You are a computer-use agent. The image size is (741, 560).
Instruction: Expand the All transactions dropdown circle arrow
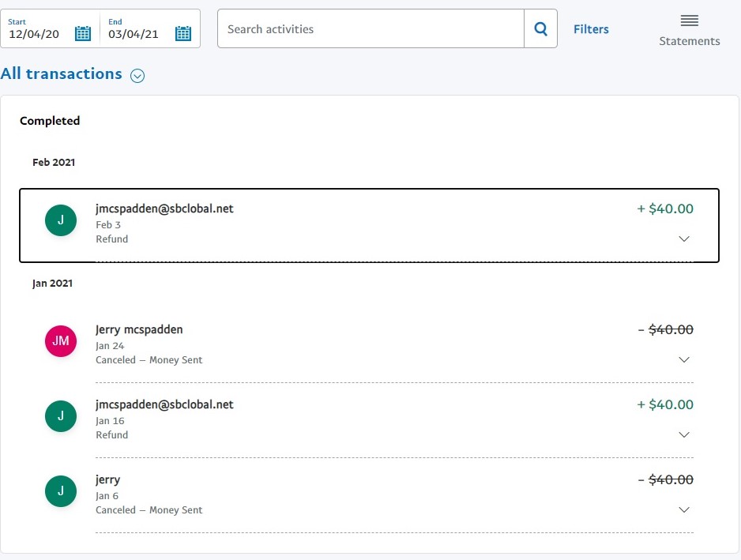(x=137, y=76)
